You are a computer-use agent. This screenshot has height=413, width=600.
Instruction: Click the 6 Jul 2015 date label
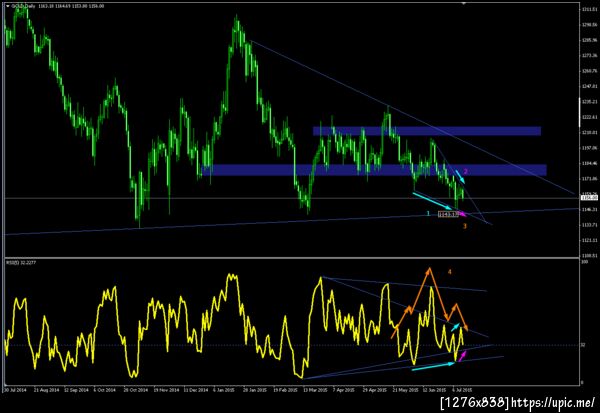[x=462, y=390]
